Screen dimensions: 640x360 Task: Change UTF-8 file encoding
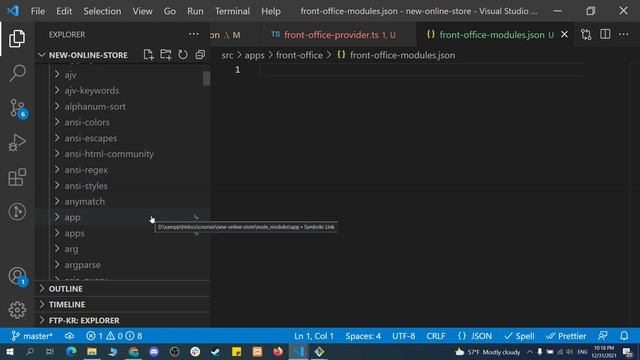point(404,336)
